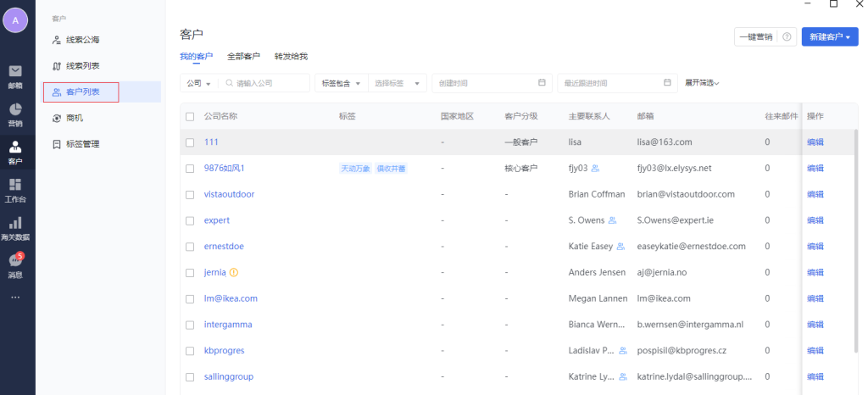This screenshot has height=395, width=868.
Task: Tick the checkbox for company 111
Action: click(x=190, y=142)
